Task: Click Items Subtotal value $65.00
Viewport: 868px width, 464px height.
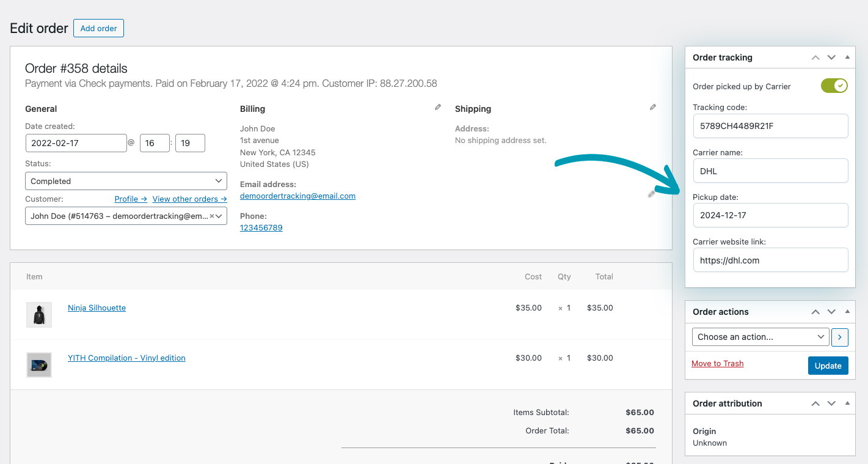Action: point(640,412)
